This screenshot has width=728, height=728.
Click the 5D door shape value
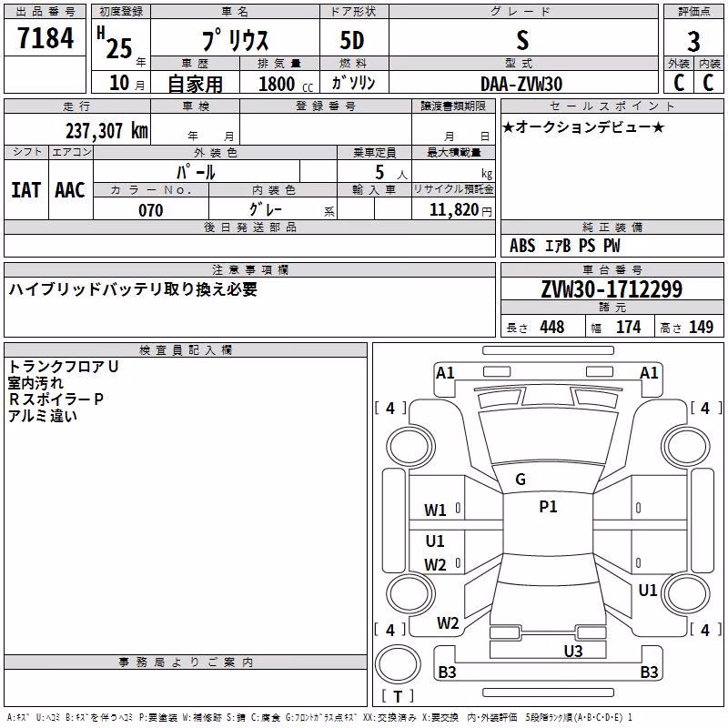352,40
